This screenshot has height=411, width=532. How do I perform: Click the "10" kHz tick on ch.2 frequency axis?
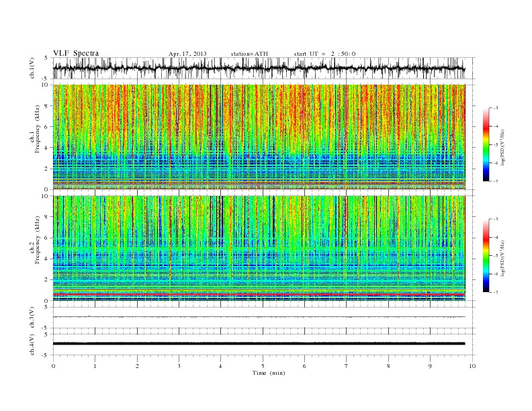(46, 196)
